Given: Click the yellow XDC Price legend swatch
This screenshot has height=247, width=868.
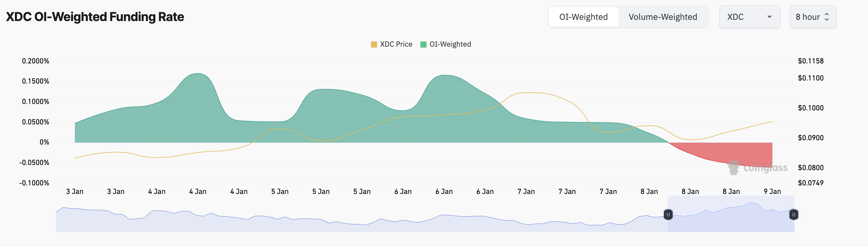Looking at the screenshot, I should (374, 45).
